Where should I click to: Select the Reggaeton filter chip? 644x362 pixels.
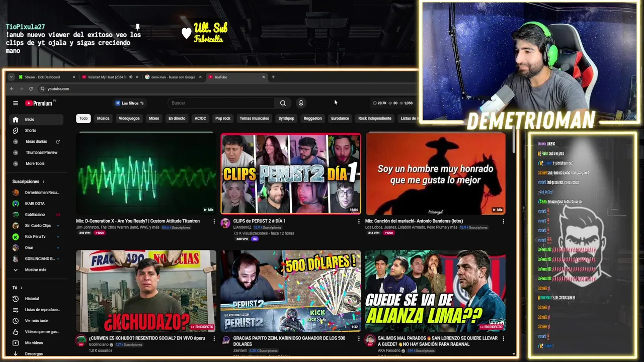click(x=312, y=118)
